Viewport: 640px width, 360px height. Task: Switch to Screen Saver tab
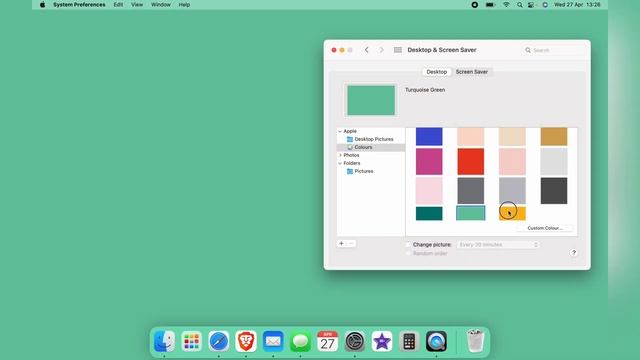[471, 72]
